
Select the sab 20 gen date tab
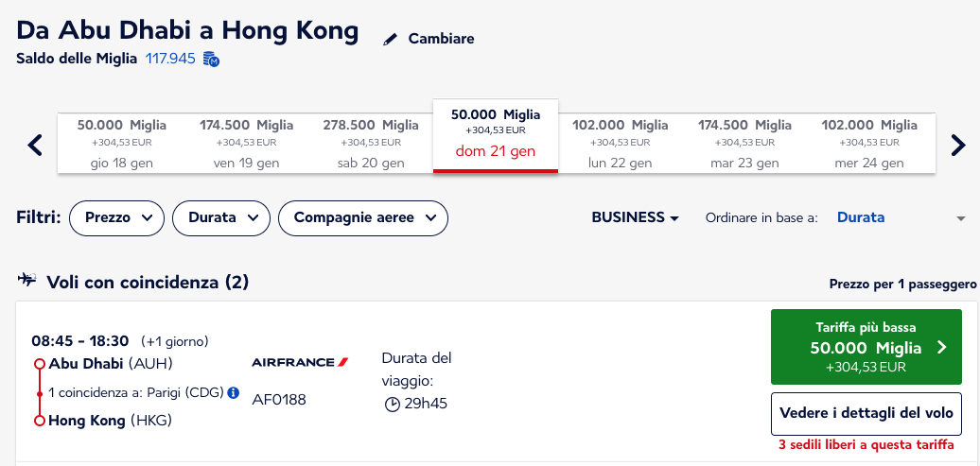371,144
